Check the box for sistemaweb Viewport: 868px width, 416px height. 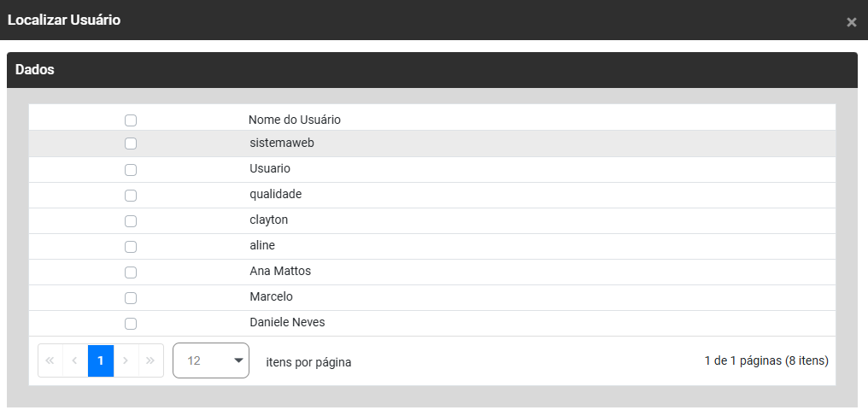(131, 144)
